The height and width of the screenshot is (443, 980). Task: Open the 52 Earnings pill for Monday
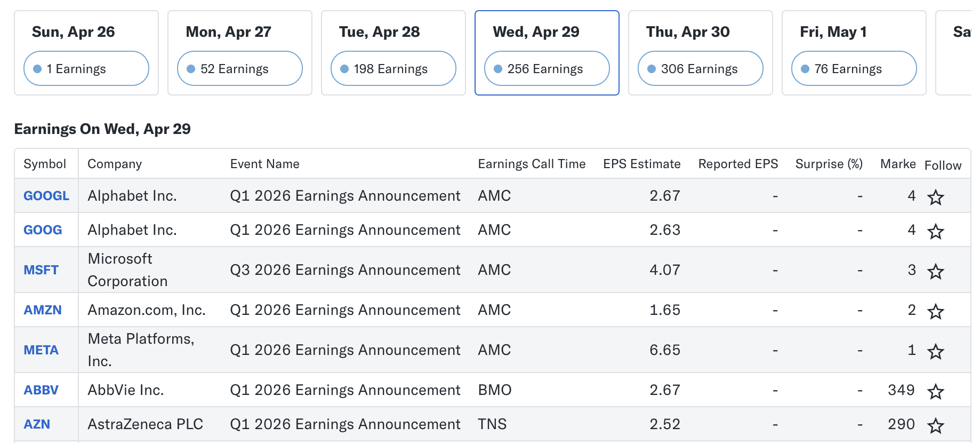[240, 69]
